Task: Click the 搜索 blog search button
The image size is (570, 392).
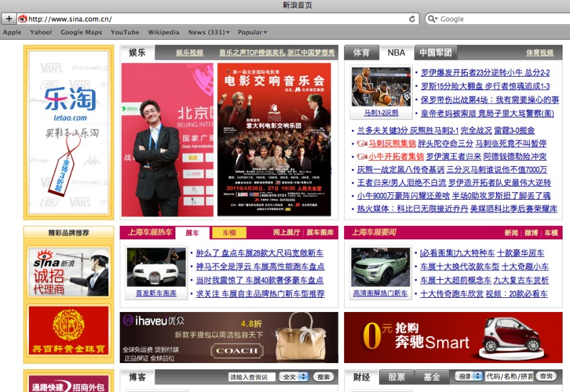Action: pyautogui.click(x=323, y=377)
